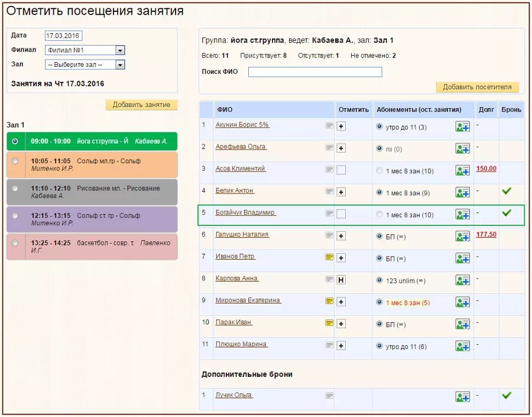Click add-subscription icon for Лучик Ольга
The image size is (532, 417).
(x=462, y=397)
